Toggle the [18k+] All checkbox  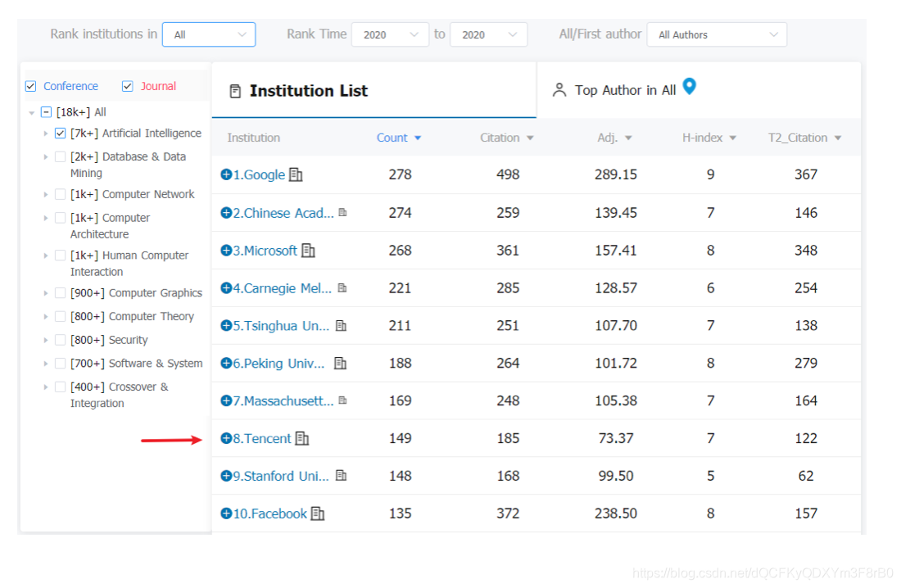[47, 112]
